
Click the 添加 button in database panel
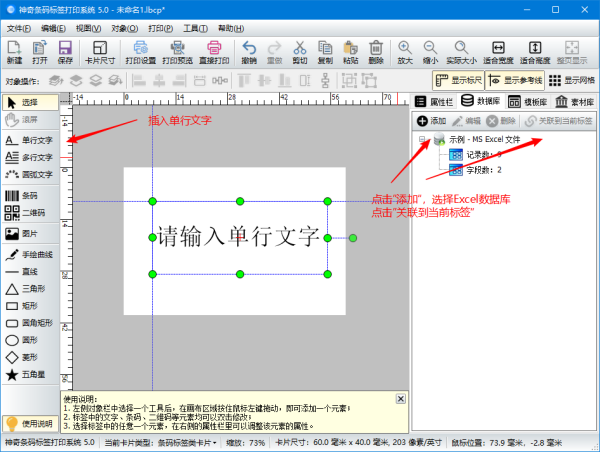click(x=432, y=120)
